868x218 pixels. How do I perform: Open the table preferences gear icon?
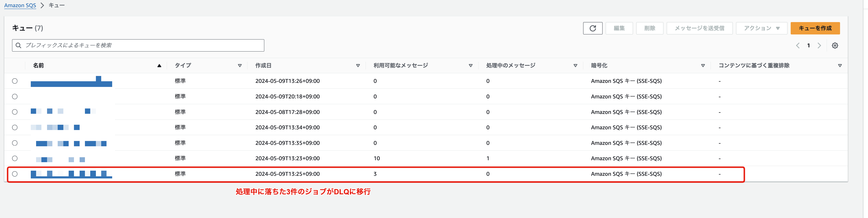835,46
